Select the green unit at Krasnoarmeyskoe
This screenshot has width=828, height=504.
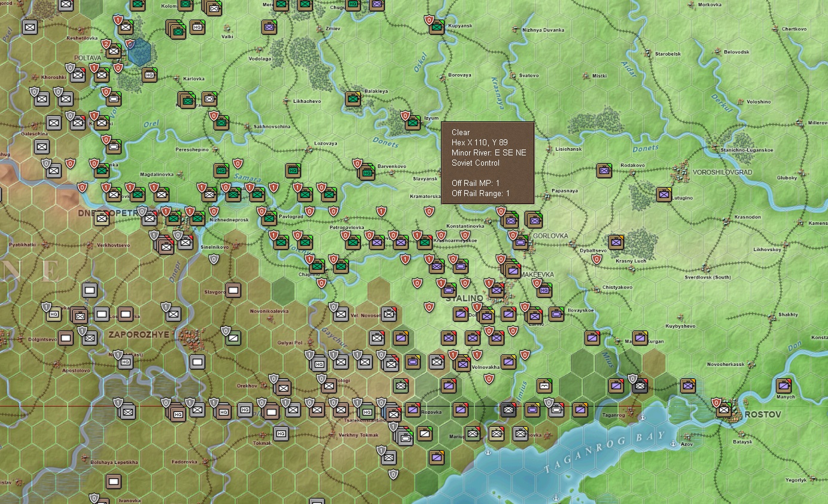tap(425, 242)
